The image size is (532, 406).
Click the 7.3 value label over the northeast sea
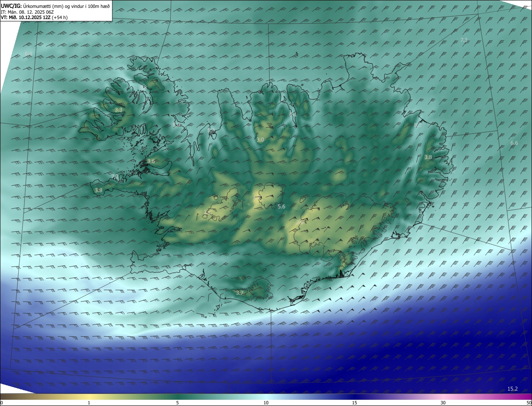464,40
